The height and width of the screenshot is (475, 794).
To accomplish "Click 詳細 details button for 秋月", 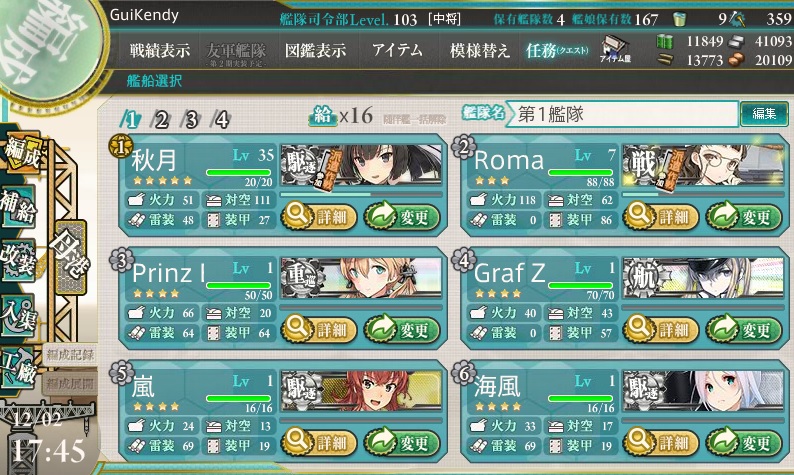I will tap(319, 217).
